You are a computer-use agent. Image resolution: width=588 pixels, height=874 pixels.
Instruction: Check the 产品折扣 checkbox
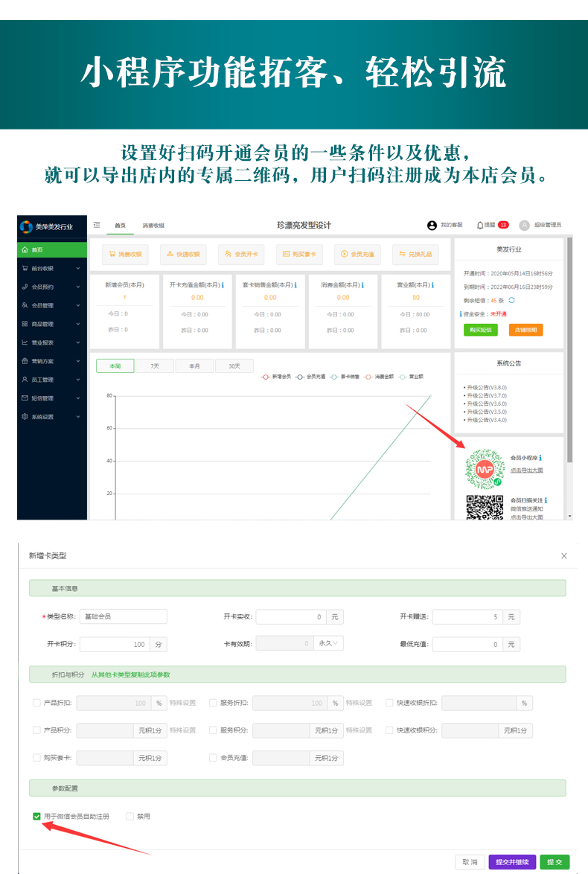(x=37, y=703)
